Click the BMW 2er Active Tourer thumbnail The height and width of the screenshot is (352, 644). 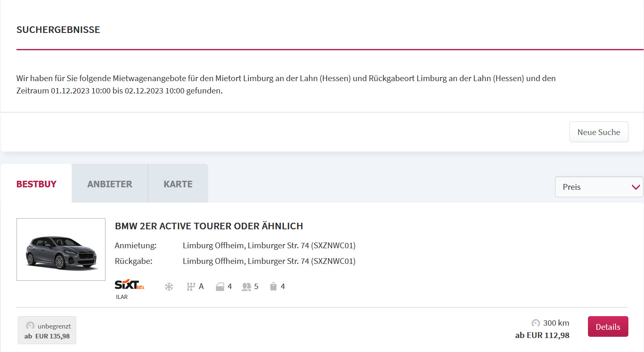[61, 249]
